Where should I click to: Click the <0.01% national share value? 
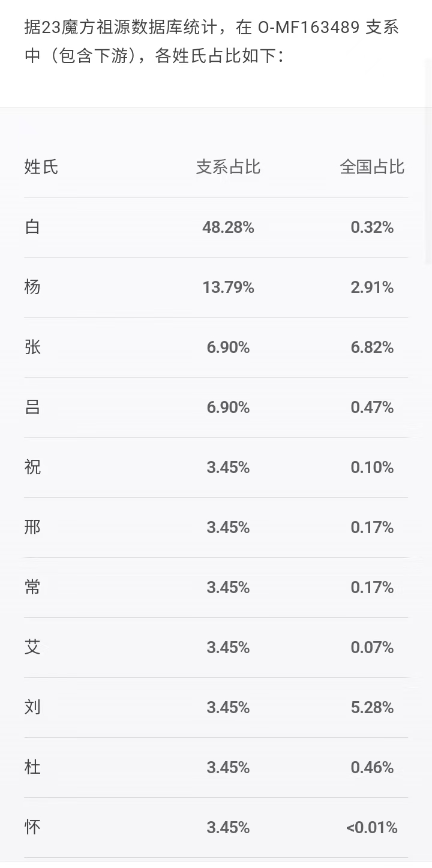coord(371,828)
